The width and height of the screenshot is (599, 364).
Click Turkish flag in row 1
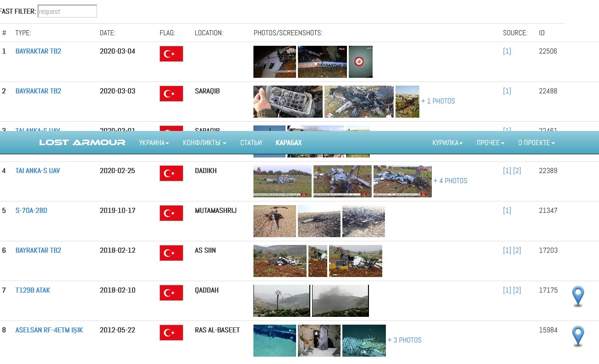click(x=171, y=54)
